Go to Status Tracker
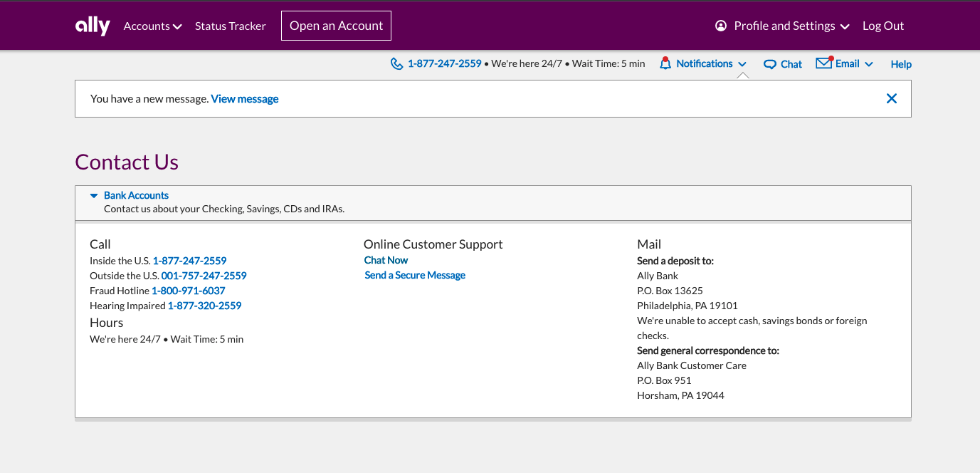This screenshot has height=473, width=980. pos(230,26)
